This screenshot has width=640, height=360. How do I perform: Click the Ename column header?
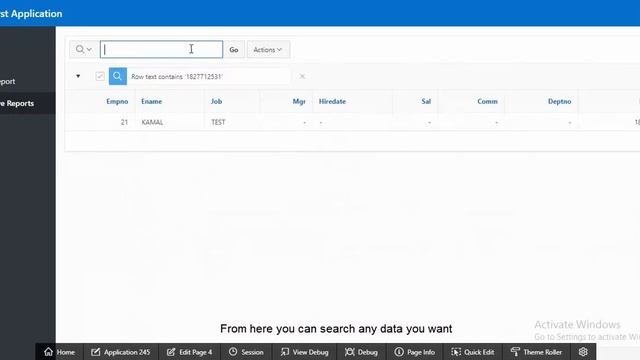click(151, 101)
